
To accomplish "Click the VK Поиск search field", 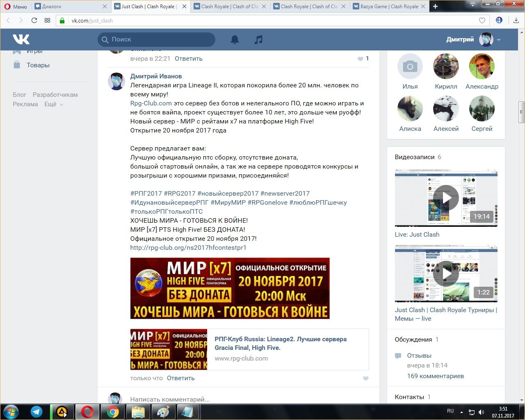I will [156, 39].
